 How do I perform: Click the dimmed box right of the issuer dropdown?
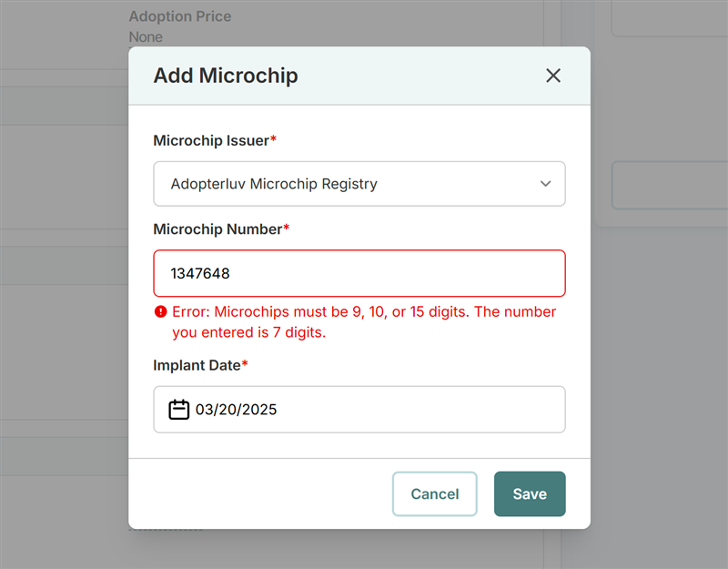tap(670, 185)
